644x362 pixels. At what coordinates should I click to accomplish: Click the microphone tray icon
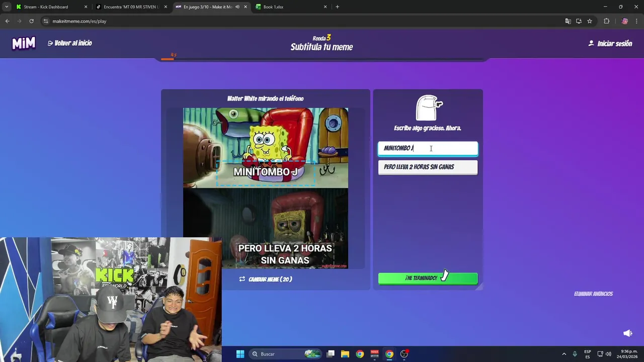pos(575,354)
